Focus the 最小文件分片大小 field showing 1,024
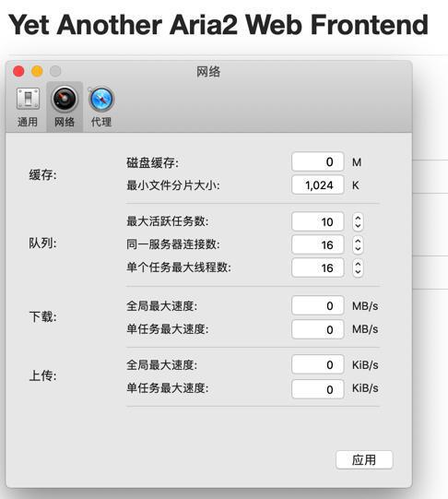This screenshot has width=448, height=499. tap(318, 184)
